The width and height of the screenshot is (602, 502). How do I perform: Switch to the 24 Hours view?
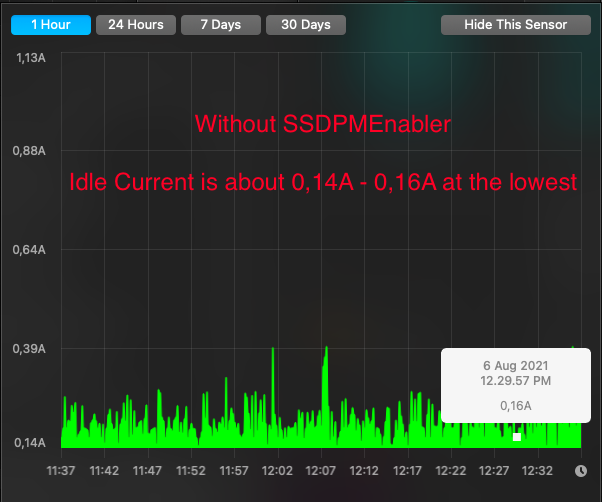(x=136, y=25)
